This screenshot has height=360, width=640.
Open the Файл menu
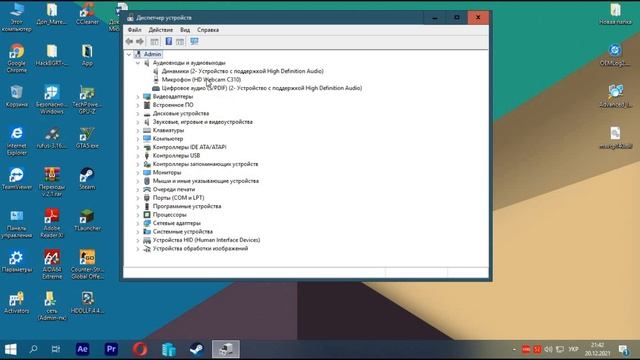click(134, 30)
